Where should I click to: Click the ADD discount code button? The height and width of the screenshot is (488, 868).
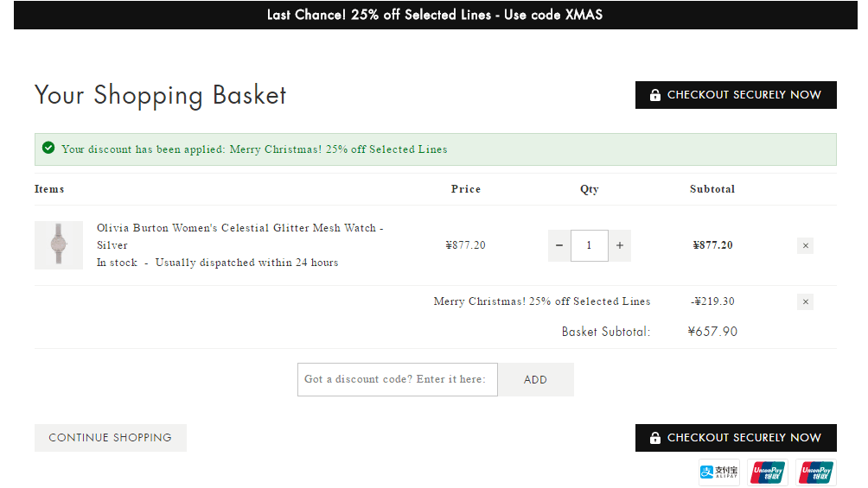point(535,379)
